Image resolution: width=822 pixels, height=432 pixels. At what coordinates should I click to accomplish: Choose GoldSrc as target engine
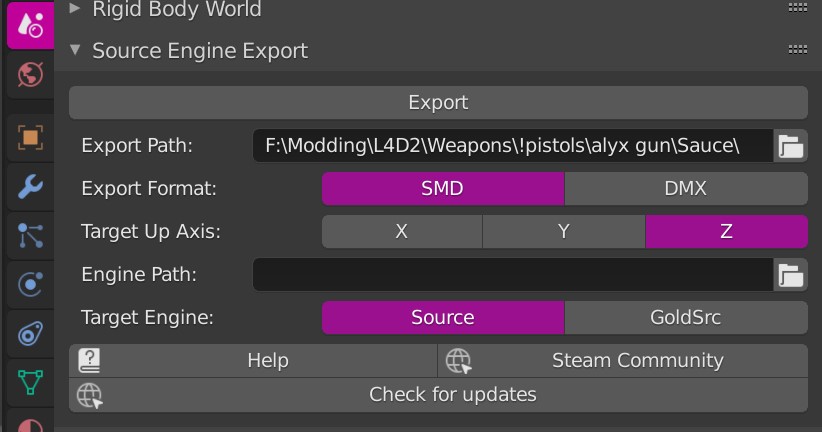(685, 318)
